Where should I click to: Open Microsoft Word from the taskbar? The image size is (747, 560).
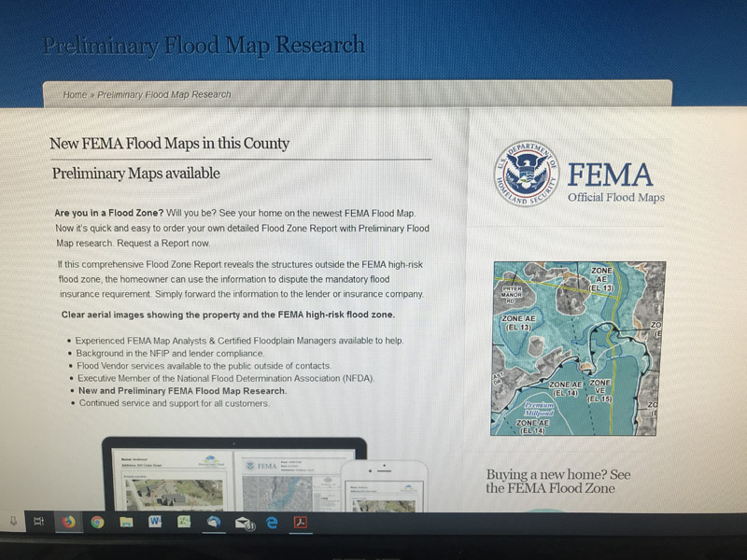tap(155, 522)
